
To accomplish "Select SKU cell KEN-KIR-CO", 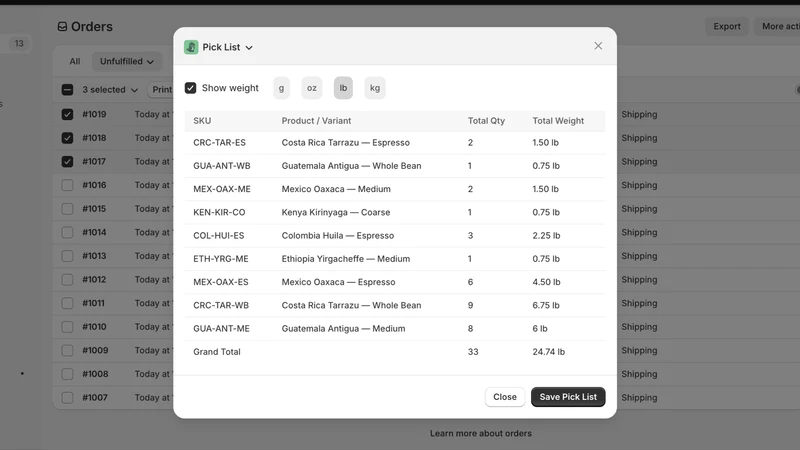I will (x=219, y=212).
